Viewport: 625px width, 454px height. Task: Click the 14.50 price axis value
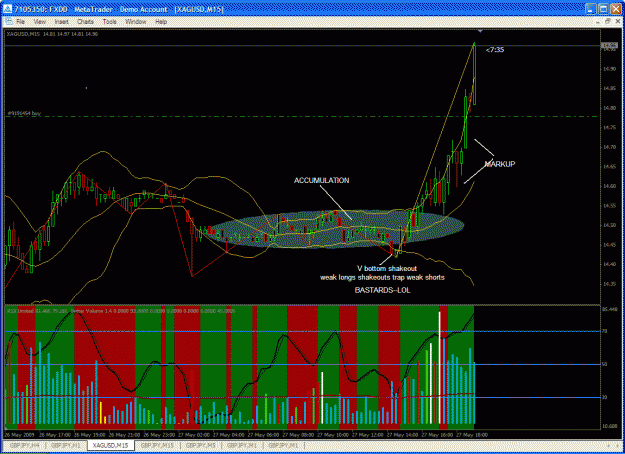coord(610,226)
